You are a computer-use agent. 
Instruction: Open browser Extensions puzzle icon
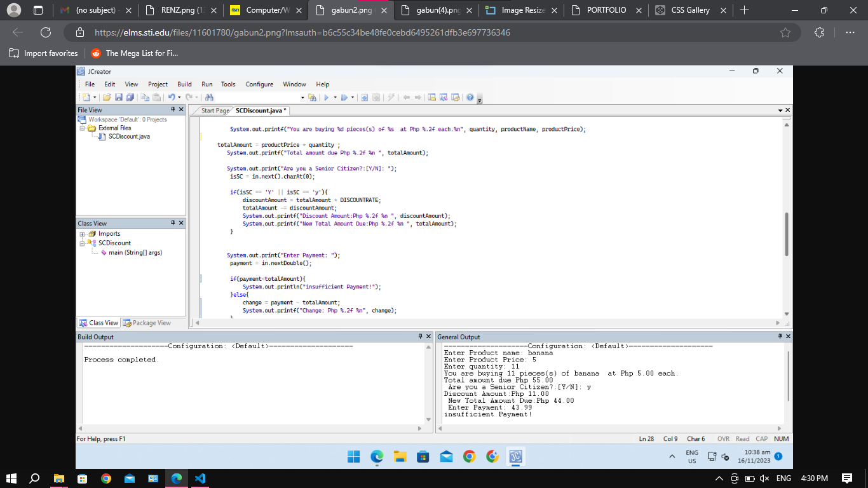pyautogui.click(x=819, y=32)
